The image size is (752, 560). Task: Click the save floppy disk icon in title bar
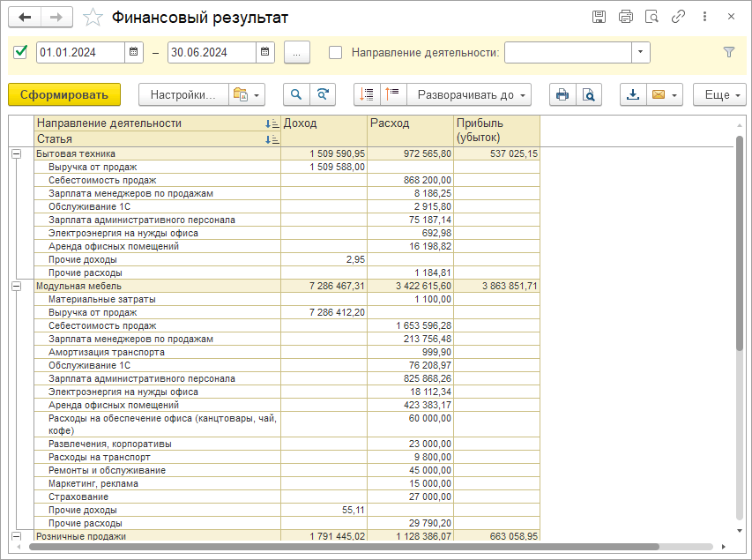(599, 17)
